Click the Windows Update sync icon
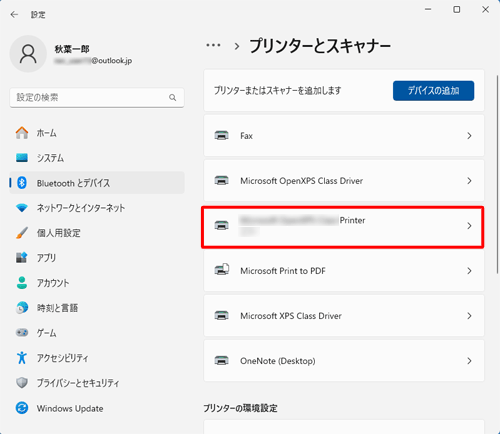500x434 pixels. [22, 408]
